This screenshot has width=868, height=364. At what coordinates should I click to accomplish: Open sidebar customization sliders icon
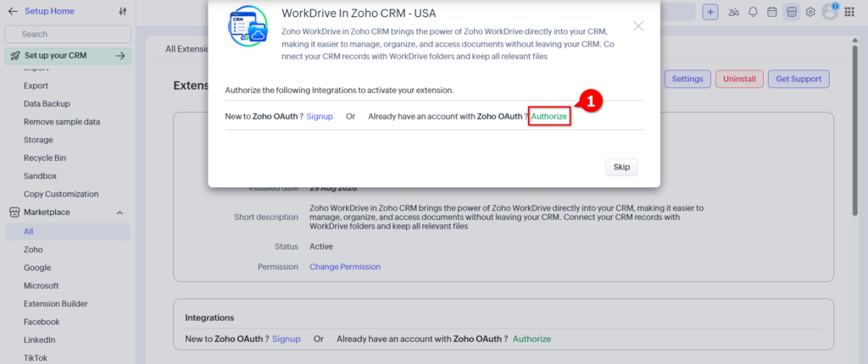coord(123,11)
